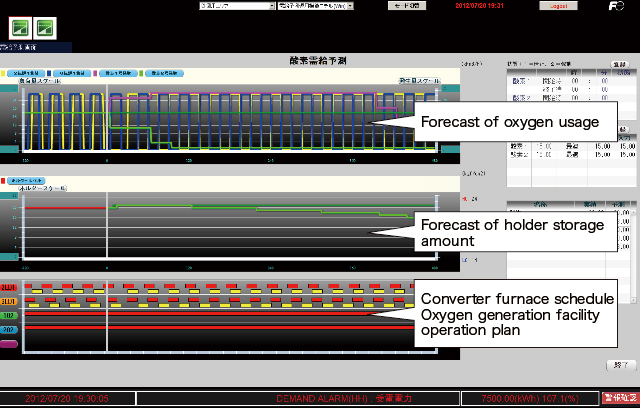Click the 酸素需給予測 screen title

pyautogui.click(x=318, y=61)
